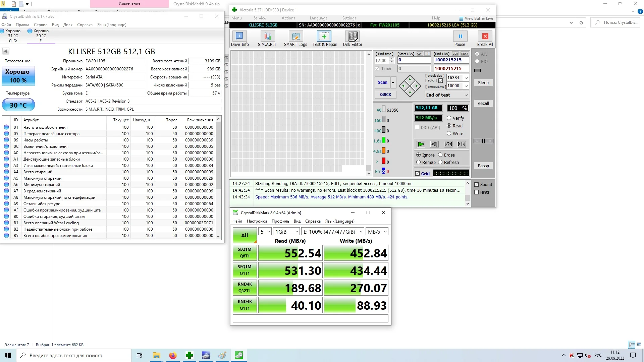Viewport: 644px width, 362px height.
Task: Open the Профиль menu in CrystalDiskMark
Action: pos(280,221)
